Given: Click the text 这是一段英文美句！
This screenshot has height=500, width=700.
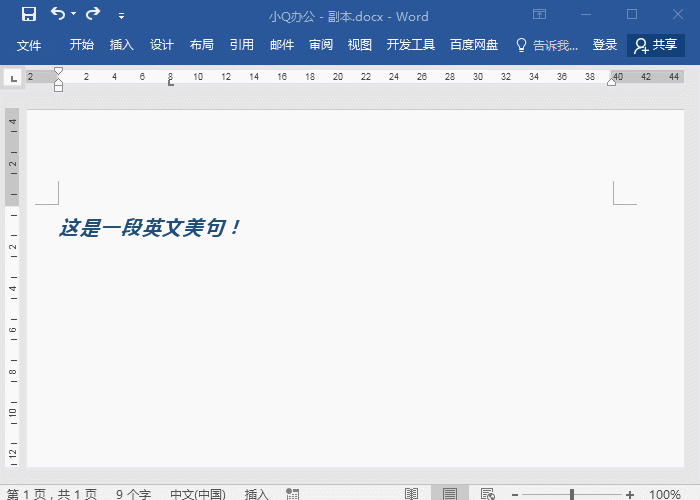Looking at the screenshot, I should [150, 228].
